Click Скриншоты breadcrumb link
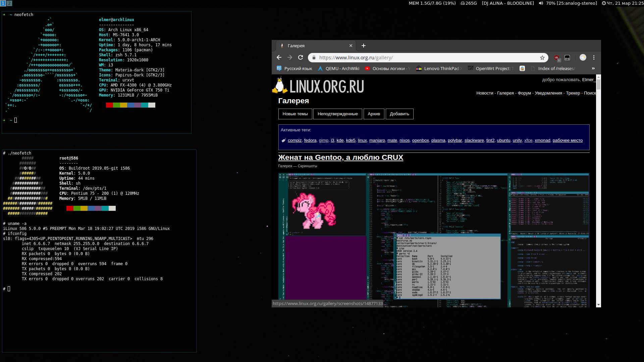 [x=307, y=166]
